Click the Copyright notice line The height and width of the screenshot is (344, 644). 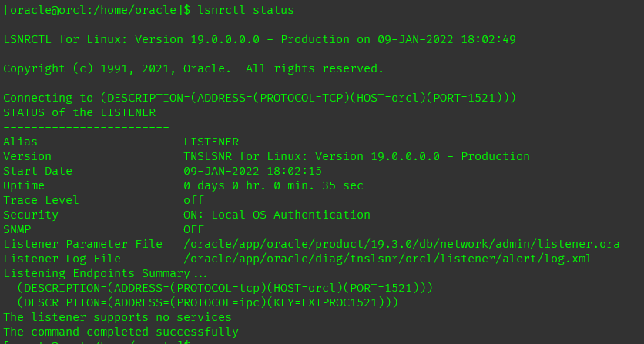pyautogui.click(x=193, y=68)
